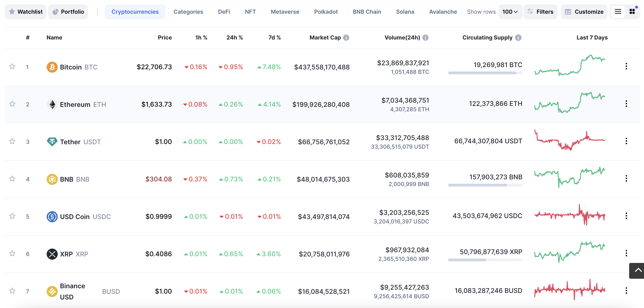Switch to the DeFi tab
Viewport: 644px width, 308px height.
point(224,12)
